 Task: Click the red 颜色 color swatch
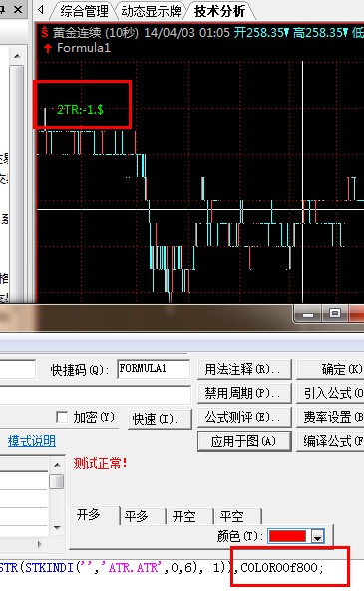(x=288, y=536)
